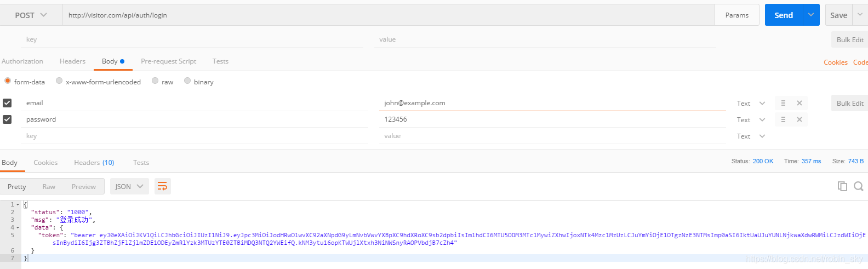The height and width of the screenshot is (269, 868).
Task: Click the reorder handle icon for password row
Action: (783, 119)
